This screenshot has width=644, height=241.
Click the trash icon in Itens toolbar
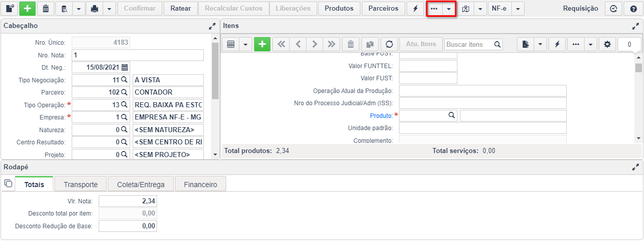click(x=351, y=44)
